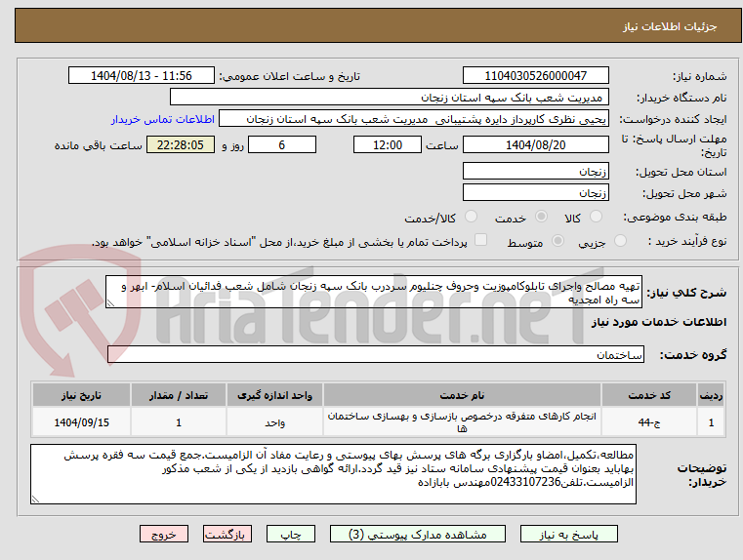Click the پاسخ به نیاز button

(568, 534)
